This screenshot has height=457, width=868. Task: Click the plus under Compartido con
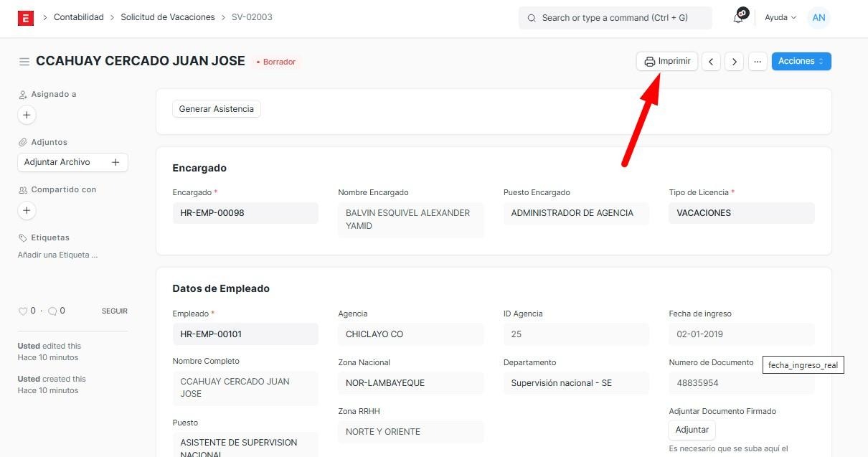coord(27,210)
